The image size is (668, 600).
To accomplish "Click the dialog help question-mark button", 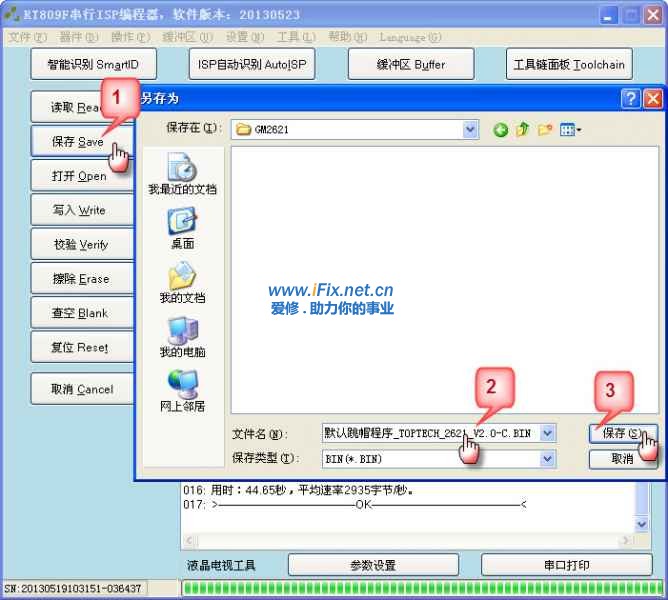I will pos(631,98).
